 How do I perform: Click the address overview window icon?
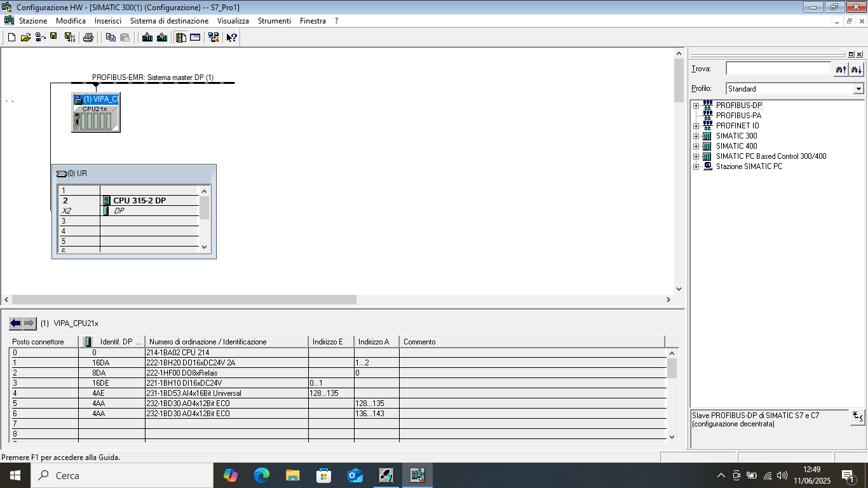[195, 37]
